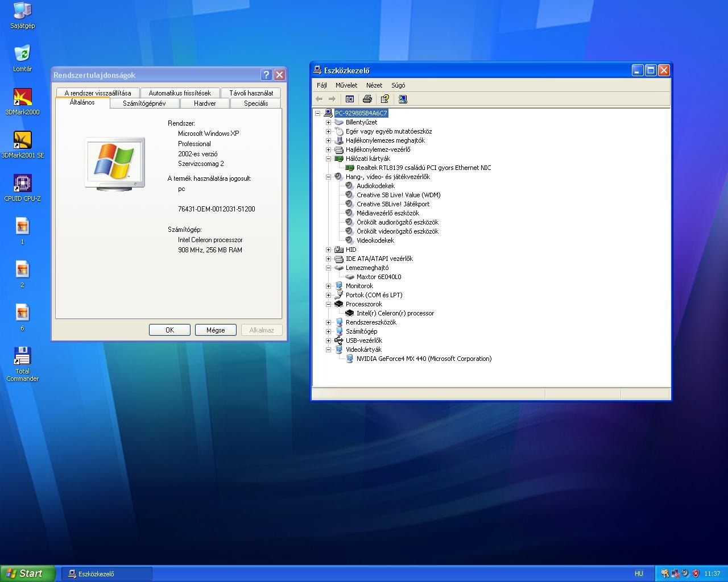
Task: Switch to Távoli használat tab
Action: point(251,93)
